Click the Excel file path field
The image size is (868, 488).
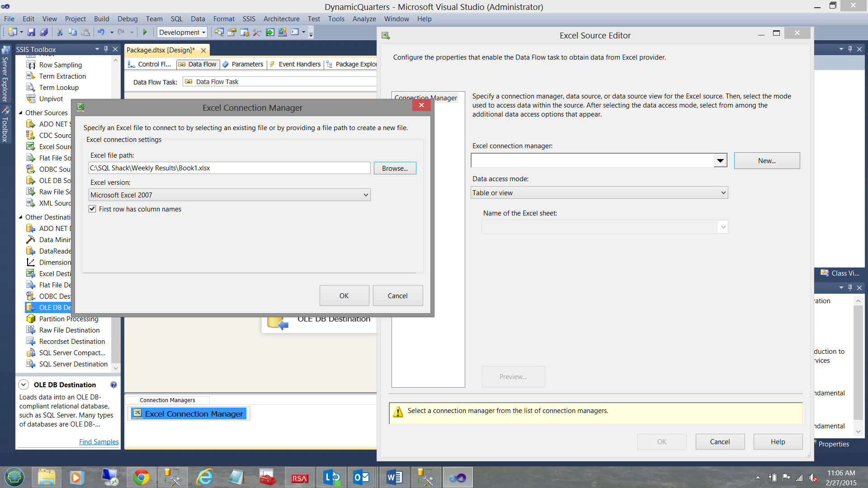pos(229,168)
